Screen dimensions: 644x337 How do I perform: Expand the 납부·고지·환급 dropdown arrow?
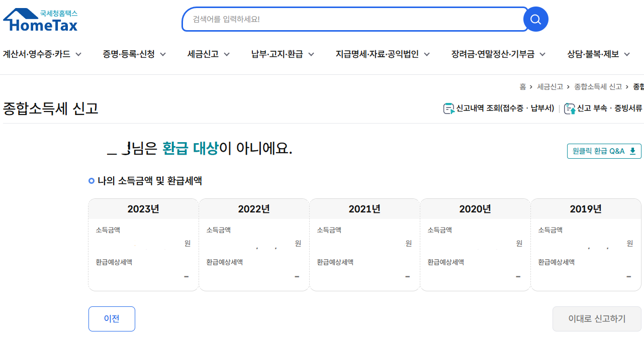coord(312,54)
